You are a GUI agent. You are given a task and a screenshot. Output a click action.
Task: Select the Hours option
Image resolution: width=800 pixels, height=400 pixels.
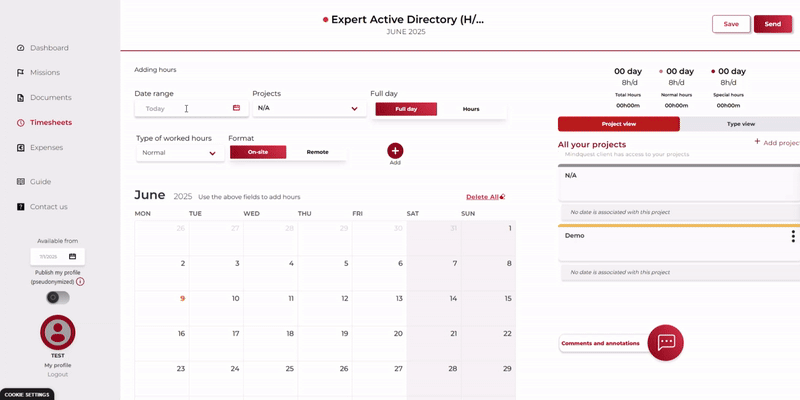click(x=471, y=109)
